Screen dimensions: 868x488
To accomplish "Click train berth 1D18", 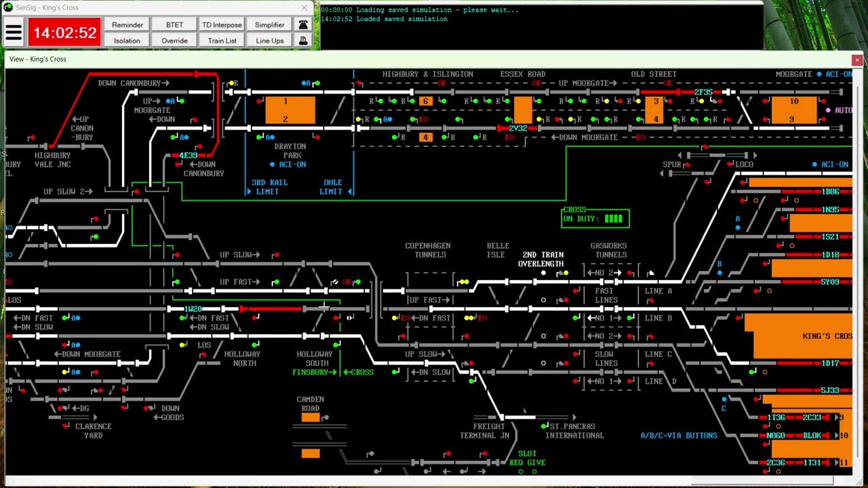I will 831,255.
